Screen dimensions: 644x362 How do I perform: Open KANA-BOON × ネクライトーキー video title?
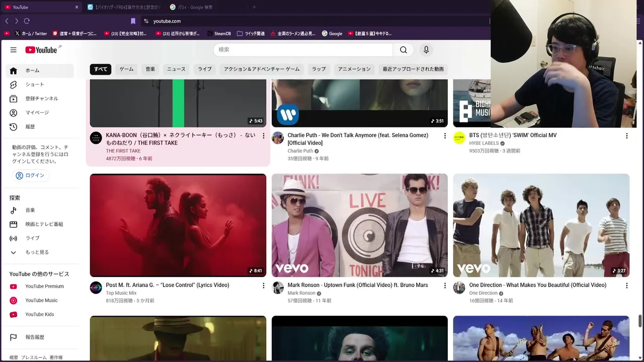(x=181, y=139)
